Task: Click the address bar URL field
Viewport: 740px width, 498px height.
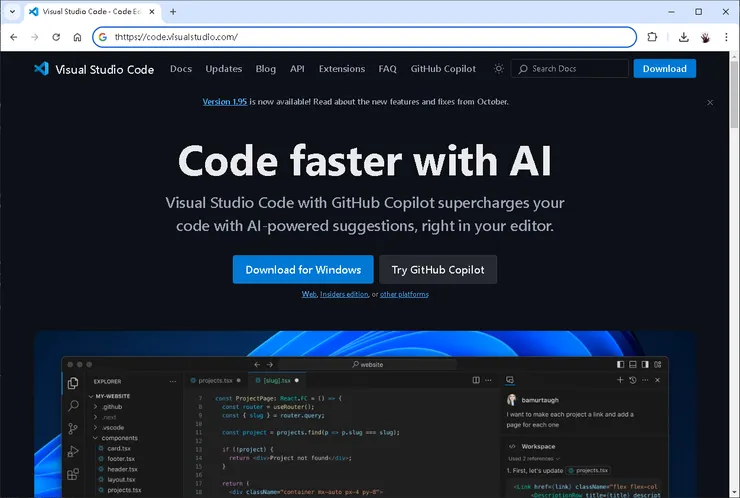Action: 364,37
